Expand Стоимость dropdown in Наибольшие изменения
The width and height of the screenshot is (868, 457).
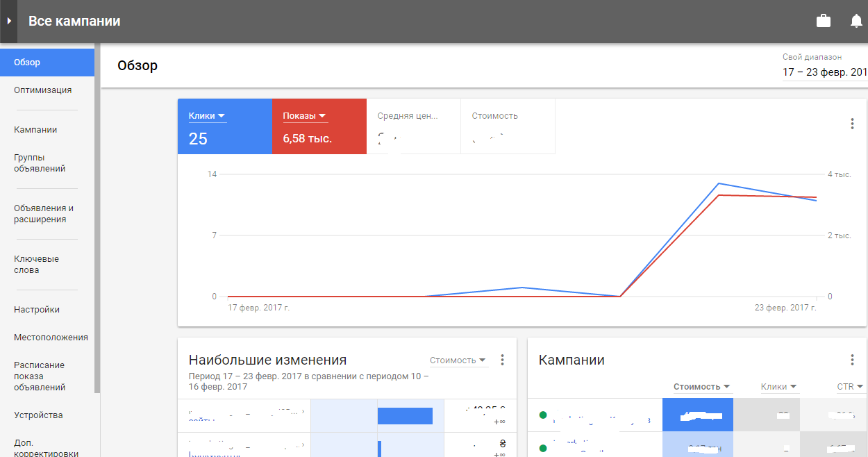click(x=458, y=360)
